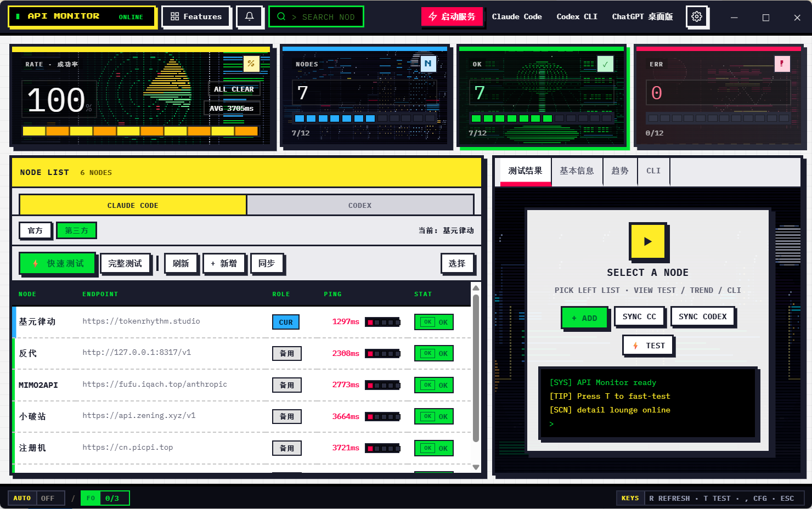Open settings via the gear icon
This screenshot has height=509, width=812.
click(x=697, y=16)
